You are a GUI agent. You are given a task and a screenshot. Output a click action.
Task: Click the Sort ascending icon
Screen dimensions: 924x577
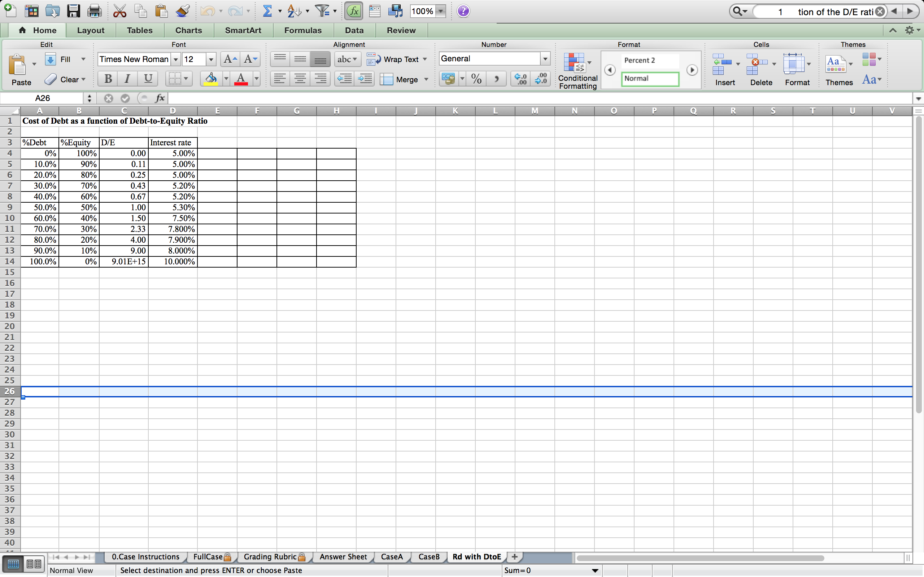(x=292, y=11)
